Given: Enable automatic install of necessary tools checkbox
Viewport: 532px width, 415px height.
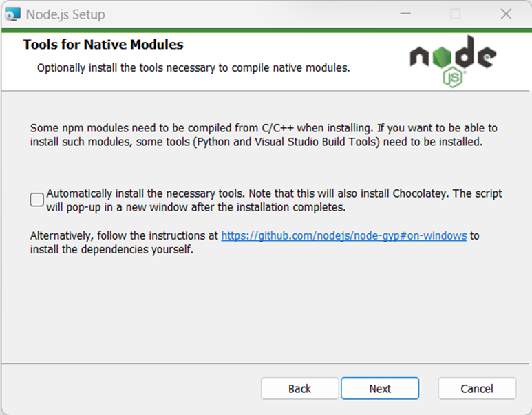Looking at the screenshot, I should tap(36, 200).
